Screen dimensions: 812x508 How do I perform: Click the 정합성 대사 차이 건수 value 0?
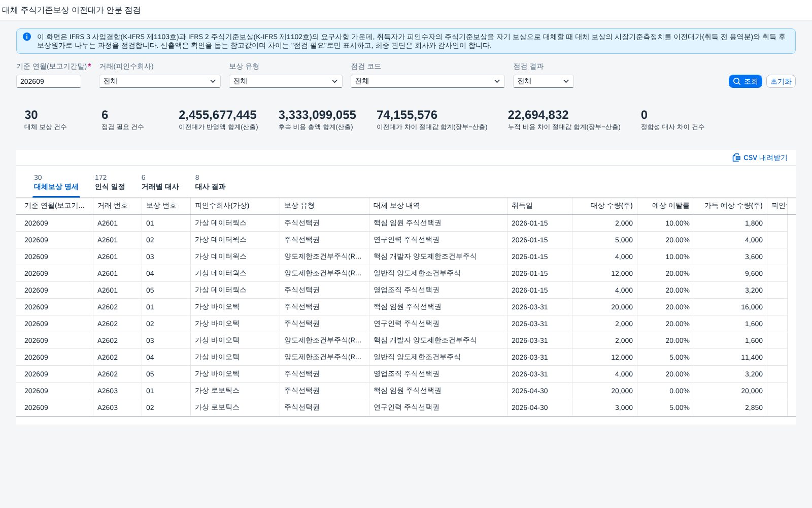pos(644,115)
